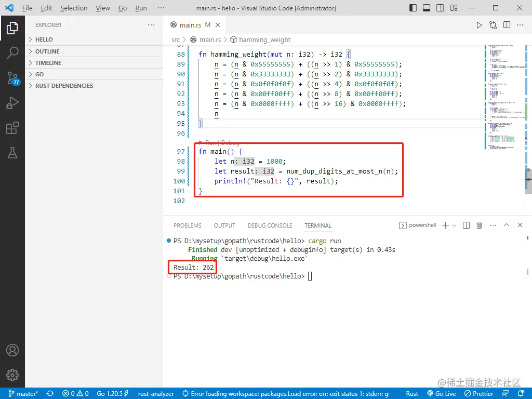The image size is (532, 399).
Task: Toggle the primary side bar layout icon
Action: (413, 8)
